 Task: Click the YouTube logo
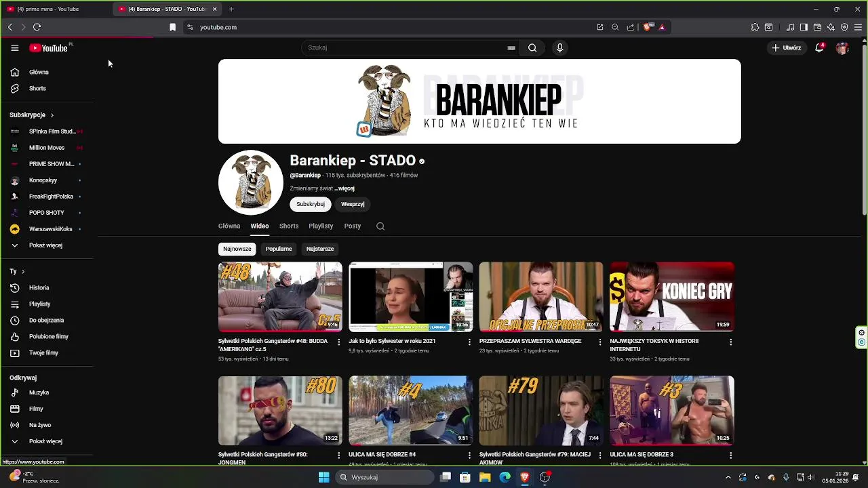(49, 48)
